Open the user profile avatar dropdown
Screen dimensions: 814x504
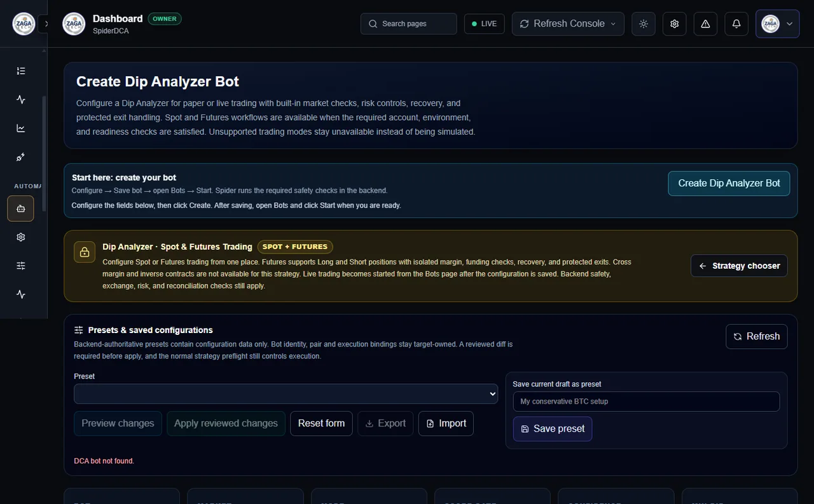click(x=777, y=24)
